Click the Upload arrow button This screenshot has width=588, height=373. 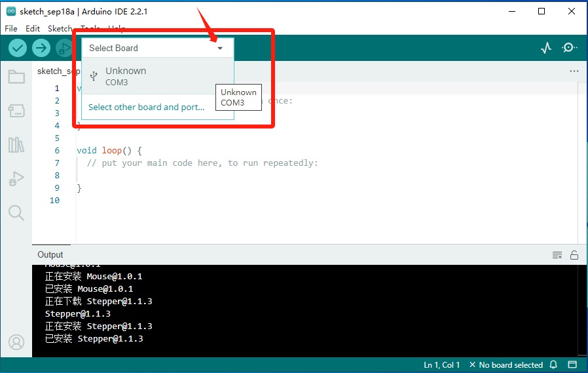[x=41, y=48]
